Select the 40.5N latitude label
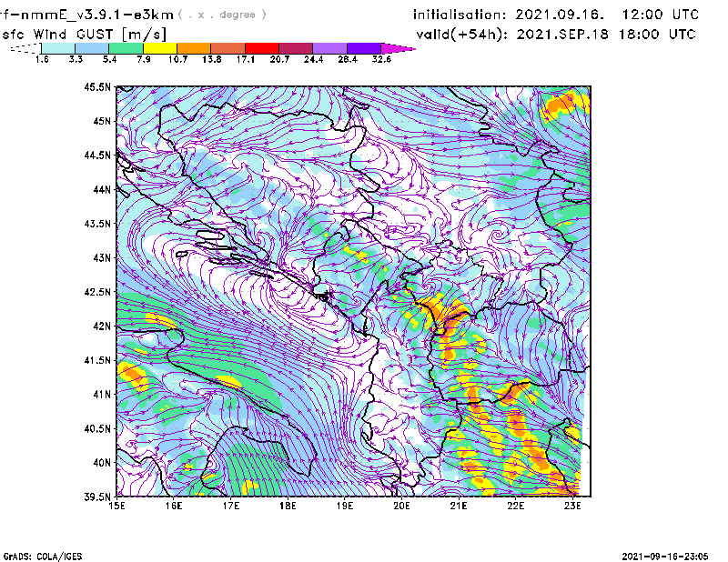 click(x=98, y=428)
